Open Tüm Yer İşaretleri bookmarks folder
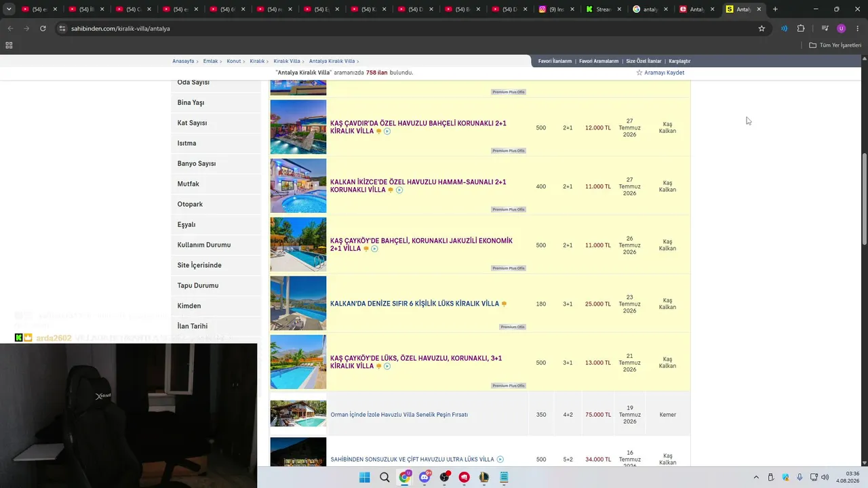 (835, 45)
